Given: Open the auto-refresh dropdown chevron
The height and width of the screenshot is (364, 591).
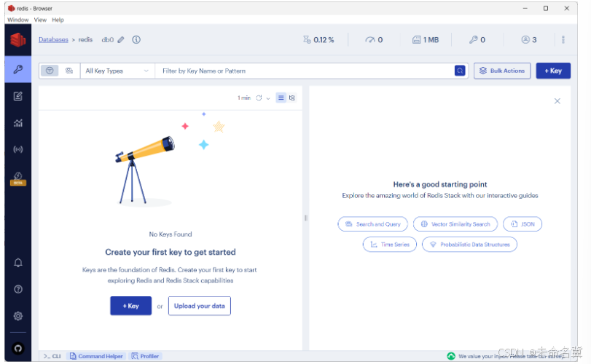Looking at the screenshot, I should [268, 98].
